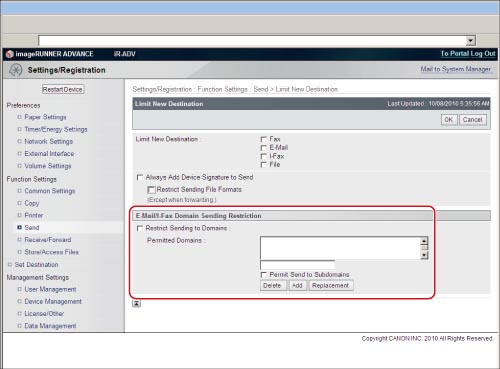The image size is (500, 369).
Task: Open Device Management in the sidebar
Action: coord(53,301)
